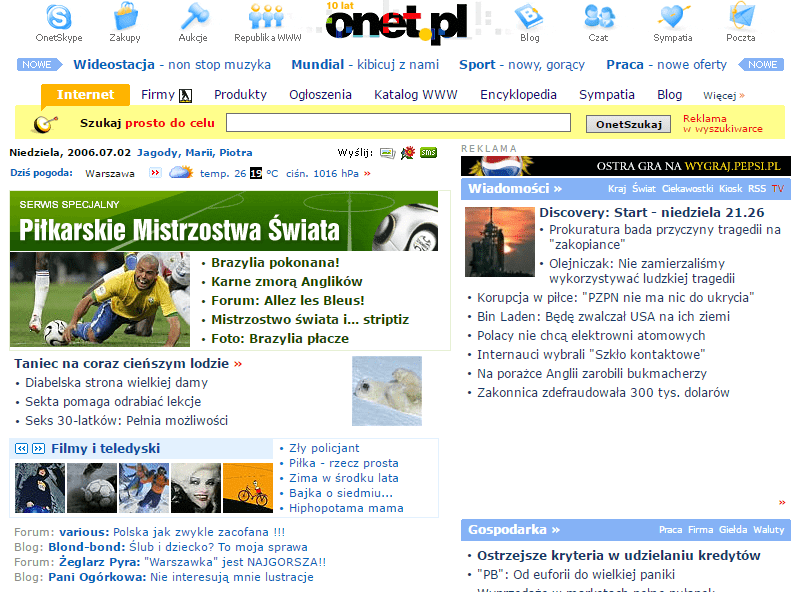
Task: Select the Katalog WWW tab
Action: pyautogui.click(x=416, y=95)
